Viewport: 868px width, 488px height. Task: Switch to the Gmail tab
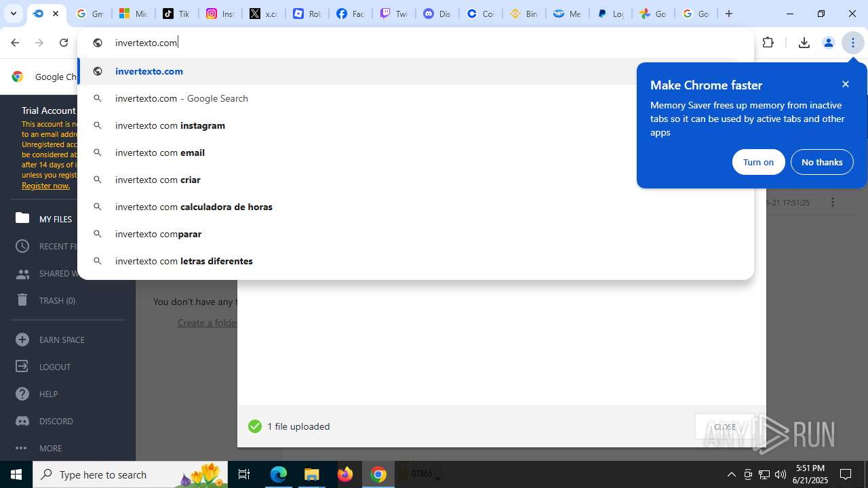point(89,14)
